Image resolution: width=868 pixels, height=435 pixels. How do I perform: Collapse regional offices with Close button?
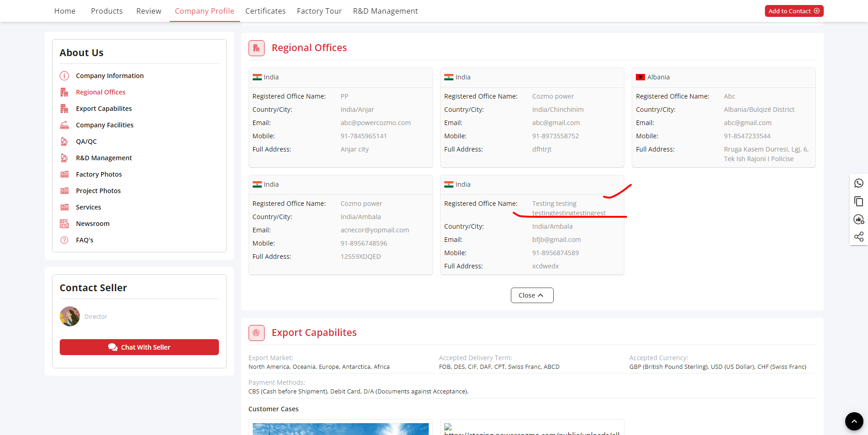pos(532,295)
